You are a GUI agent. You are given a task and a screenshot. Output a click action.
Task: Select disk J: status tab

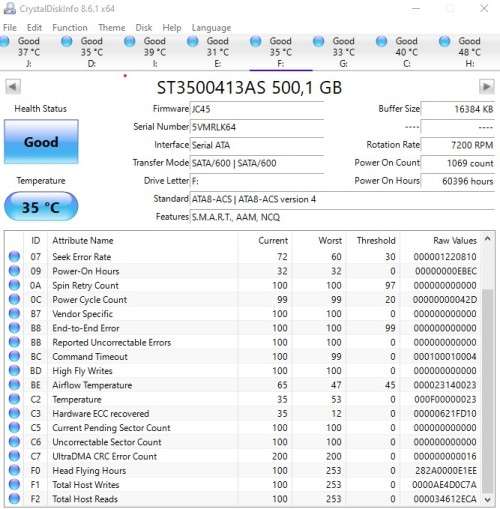(x=29, y=52)
